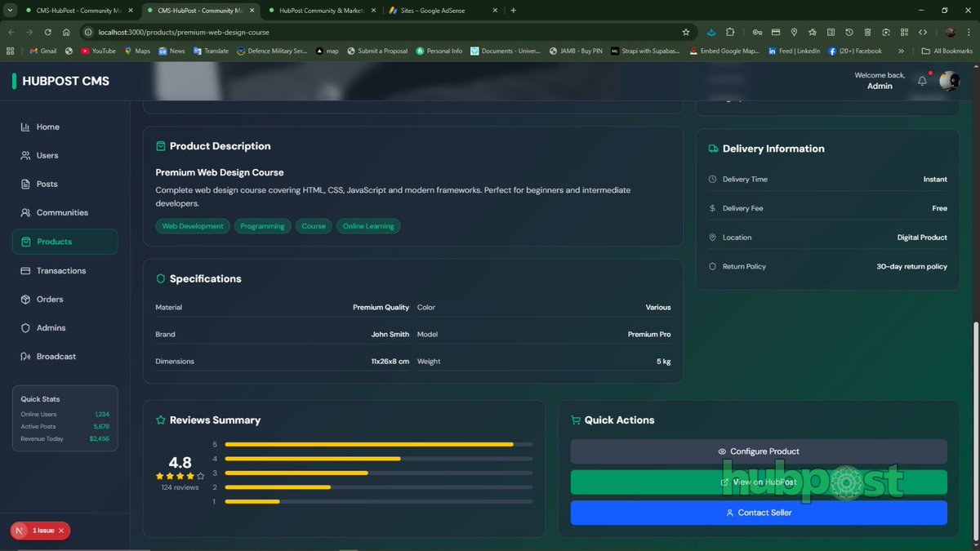The width and height of the screenshot is (980, 551).
Task: Open the Chrome three-dot menu
Action: click(969, 32)
